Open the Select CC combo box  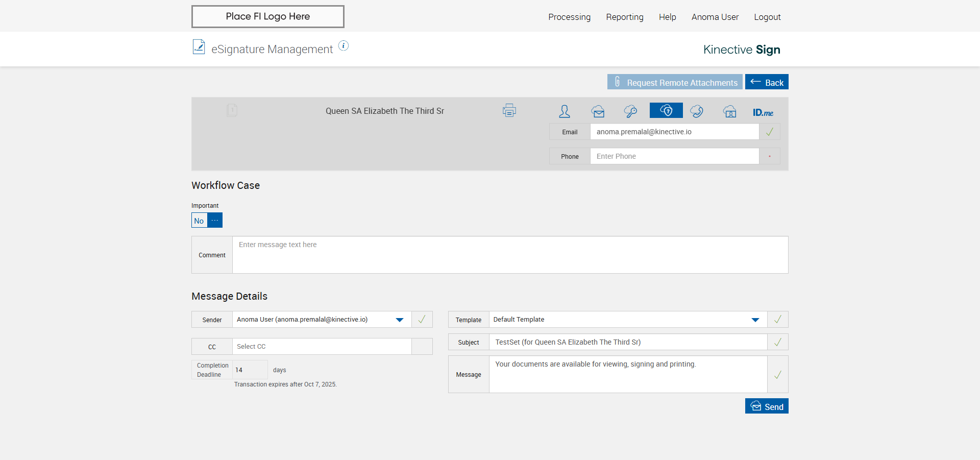pos(322,347)
